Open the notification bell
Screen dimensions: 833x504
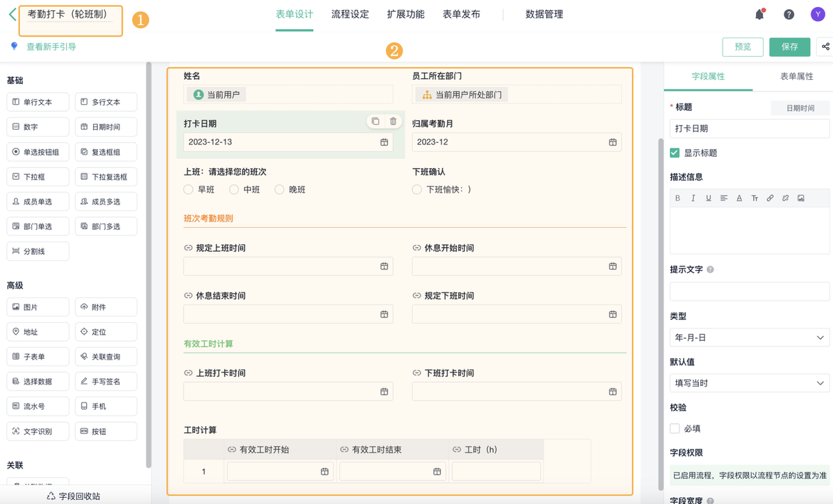[759, 15]
